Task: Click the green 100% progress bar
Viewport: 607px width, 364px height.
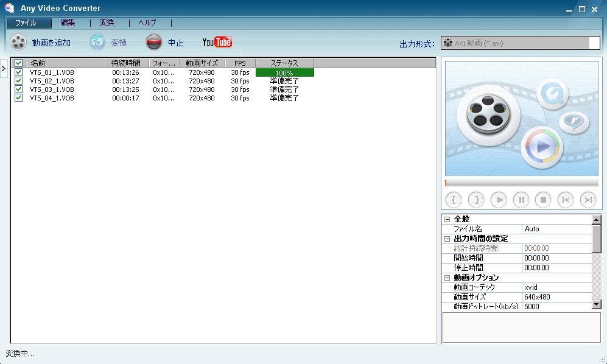Action: (x=284, y=72)
